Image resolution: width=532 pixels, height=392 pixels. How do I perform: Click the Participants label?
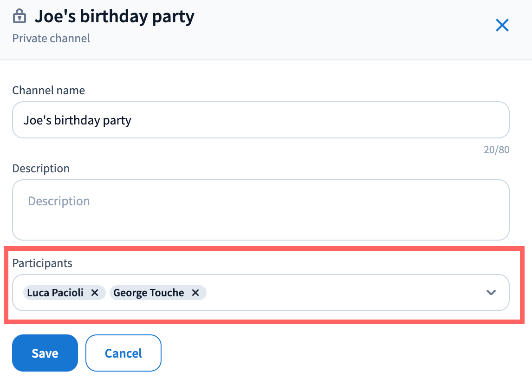click(x=42, y=263)
